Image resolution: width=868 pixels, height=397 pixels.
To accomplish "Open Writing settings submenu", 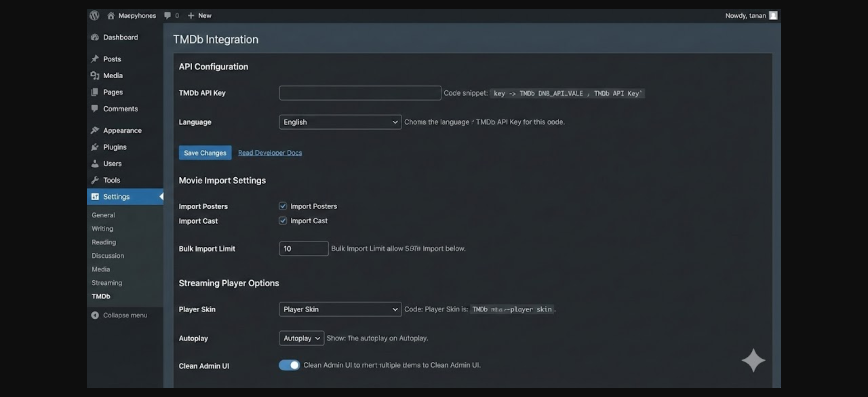I will [x=103, y=229].
